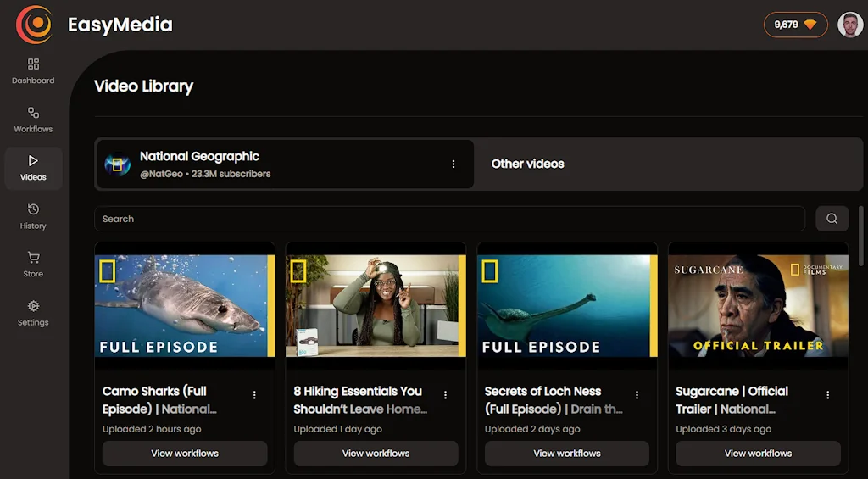Click the Camo Sharks (Full Episode) title
Viewport: 868px width, 479px height.
tap(159, 400)
